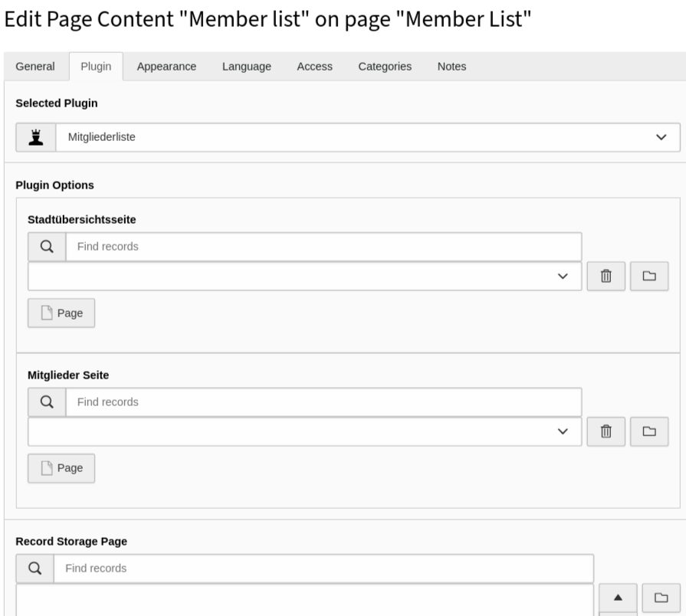Click the Record Storage Page label
The image size is (686, 616).
pyautogui.click(x=71, y=541)
